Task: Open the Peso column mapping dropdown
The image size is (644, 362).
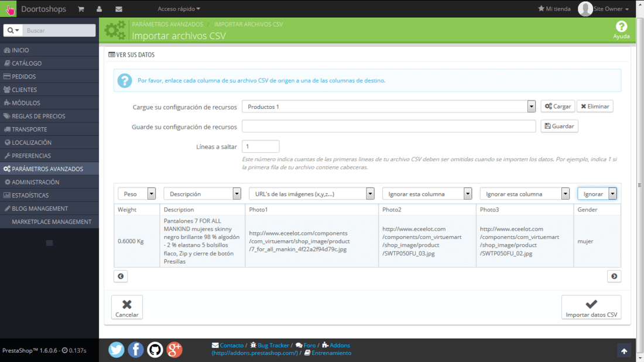Action: coord(136,193)
